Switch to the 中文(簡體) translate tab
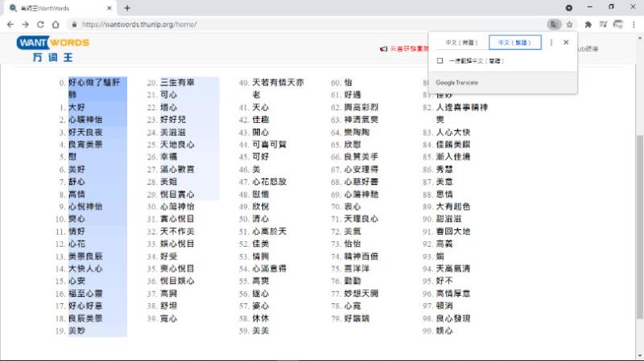 click(461, 43)
